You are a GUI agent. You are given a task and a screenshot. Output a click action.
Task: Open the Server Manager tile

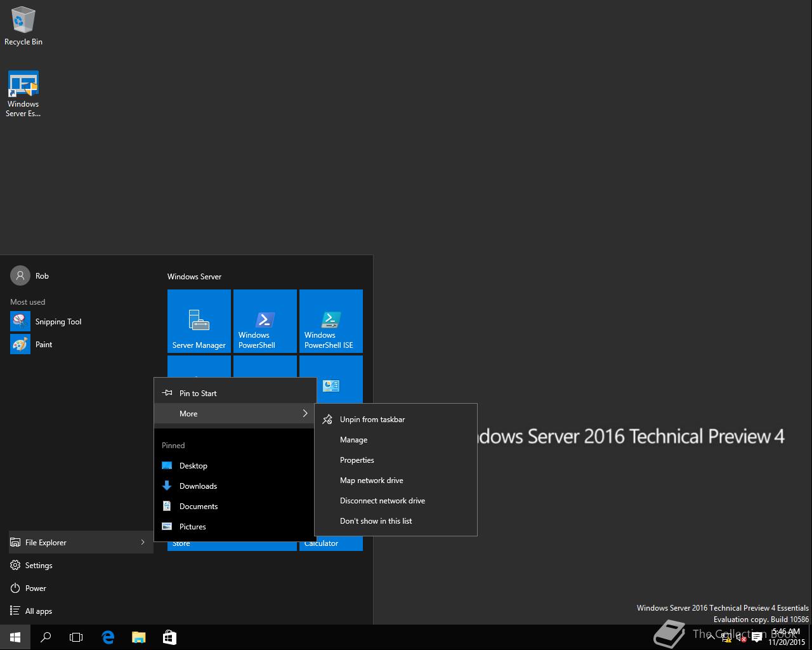pos(199,321)
